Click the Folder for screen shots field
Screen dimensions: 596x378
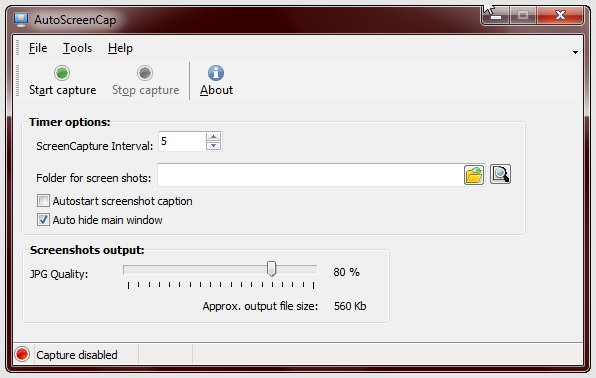point(310,175)
